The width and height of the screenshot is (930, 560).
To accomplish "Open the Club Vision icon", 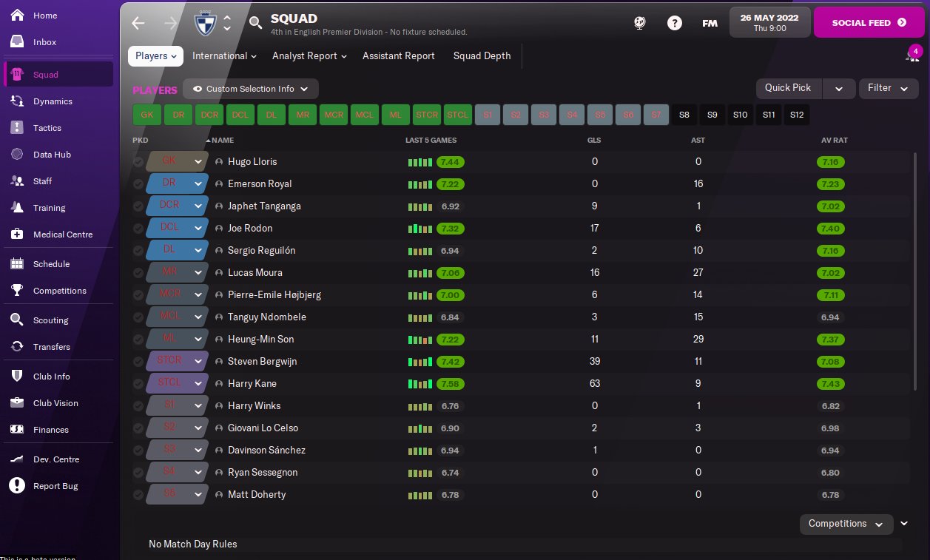I will [17, 403].
